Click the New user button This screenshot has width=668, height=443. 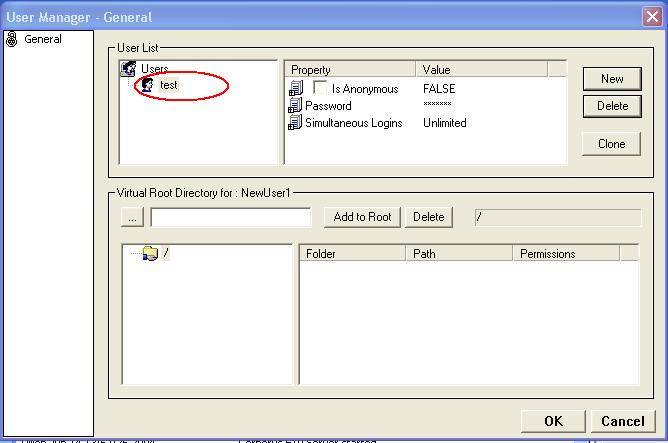pyautogui.click(x=612, y=79)
